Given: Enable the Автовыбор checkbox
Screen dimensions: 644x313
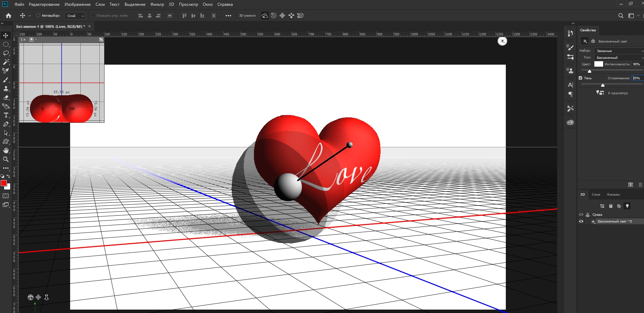Looking at the screenshot, I should [x=38, y=16].
